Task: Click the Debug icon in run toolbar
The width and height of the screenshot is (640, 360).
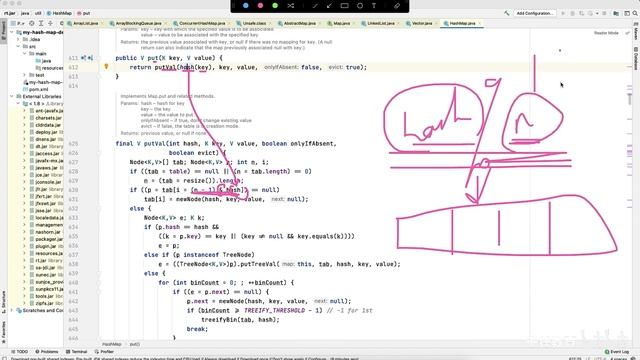Action: click(573, 13)
